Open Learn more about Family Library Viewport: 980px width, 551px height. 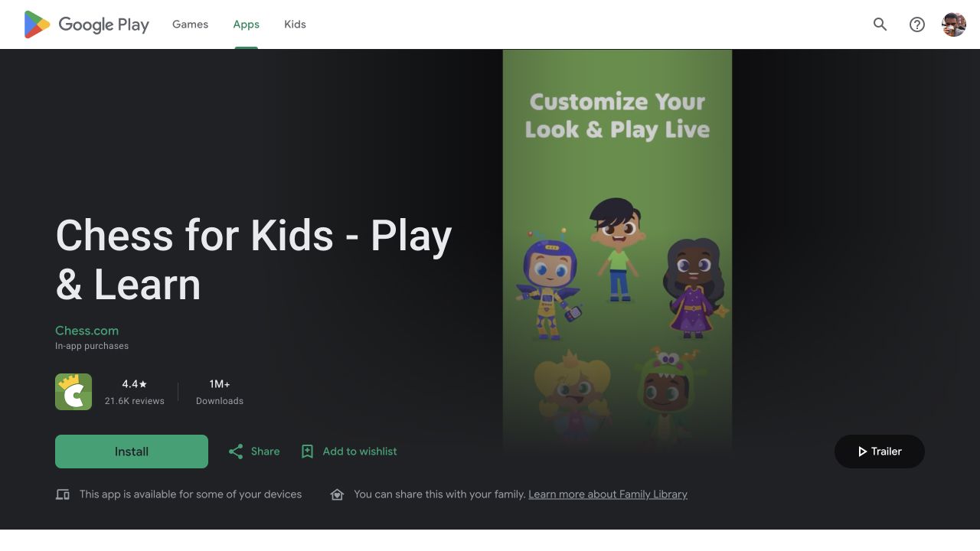[608, 494]
